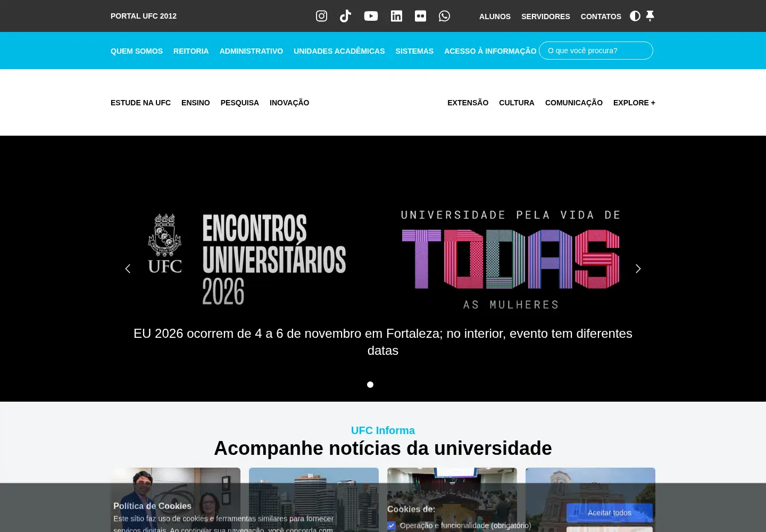Screen dimensions: 766x532
Task: Open the QUEM SOMOS menu
Action: coord(137,51)
